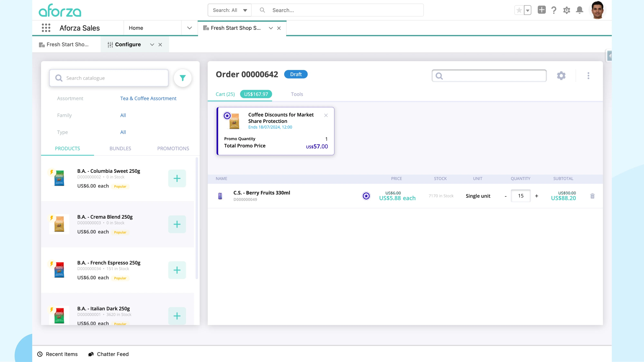Open the user profile avatar
The height and width of the screenshot is (362, 644).
[x=597, y=10]
